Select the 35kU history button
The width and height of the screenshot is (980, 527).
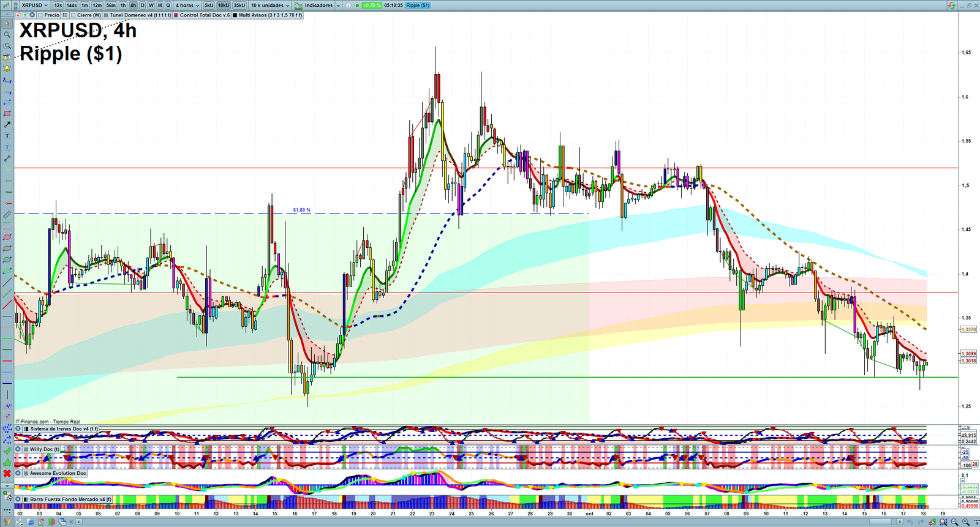[239, 6]
